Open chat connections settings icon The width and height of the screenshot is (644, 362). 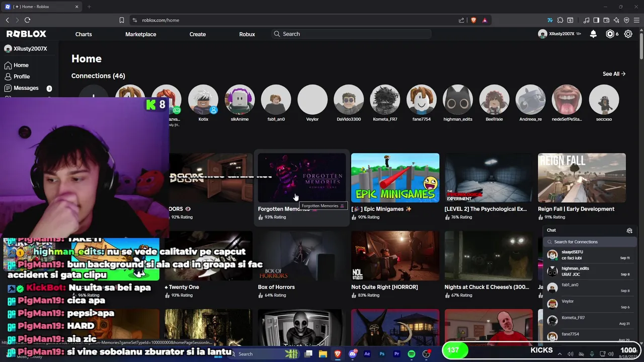[x=629, y=230]
